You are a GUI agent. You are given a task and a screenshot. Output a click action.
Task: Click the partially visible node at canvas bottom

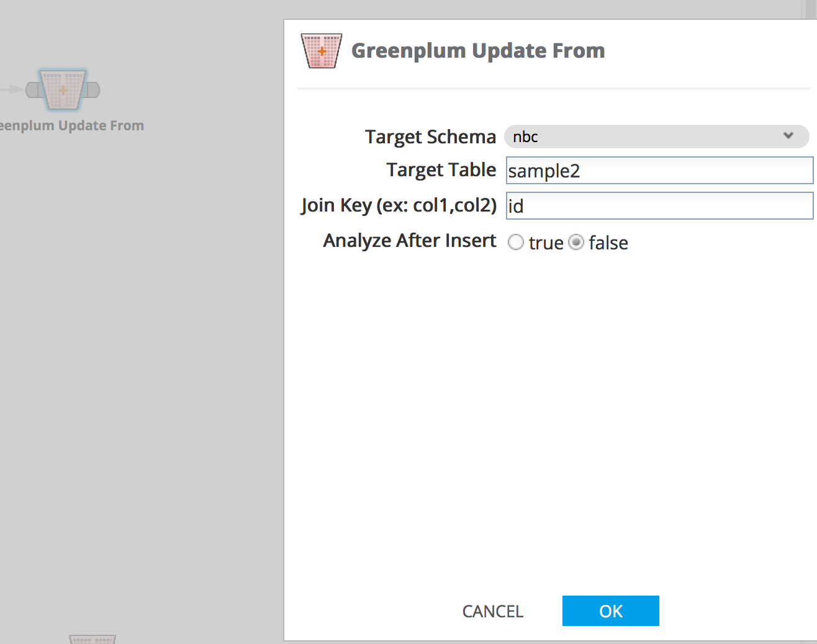tap(92, 639)
